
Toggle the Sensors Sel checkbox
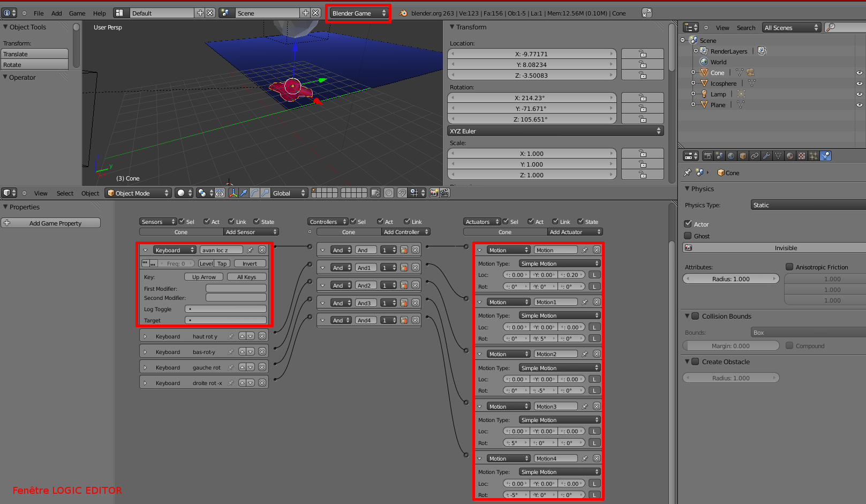[182, 221]
